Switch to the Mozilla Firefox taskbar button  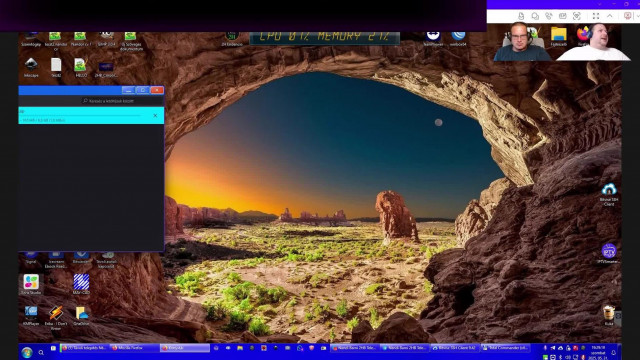coord(134,348)
